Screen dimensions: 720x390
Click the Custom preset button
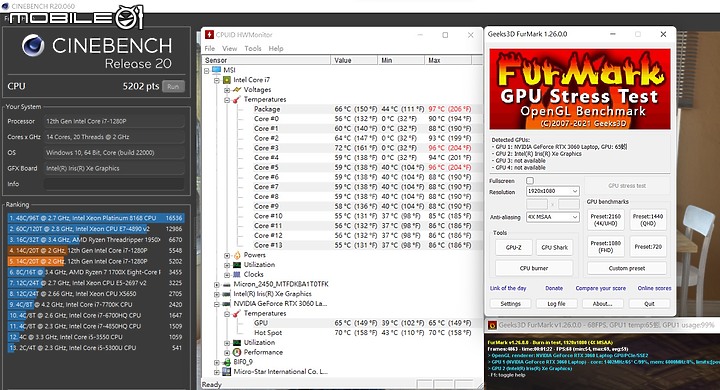point(627,268)
